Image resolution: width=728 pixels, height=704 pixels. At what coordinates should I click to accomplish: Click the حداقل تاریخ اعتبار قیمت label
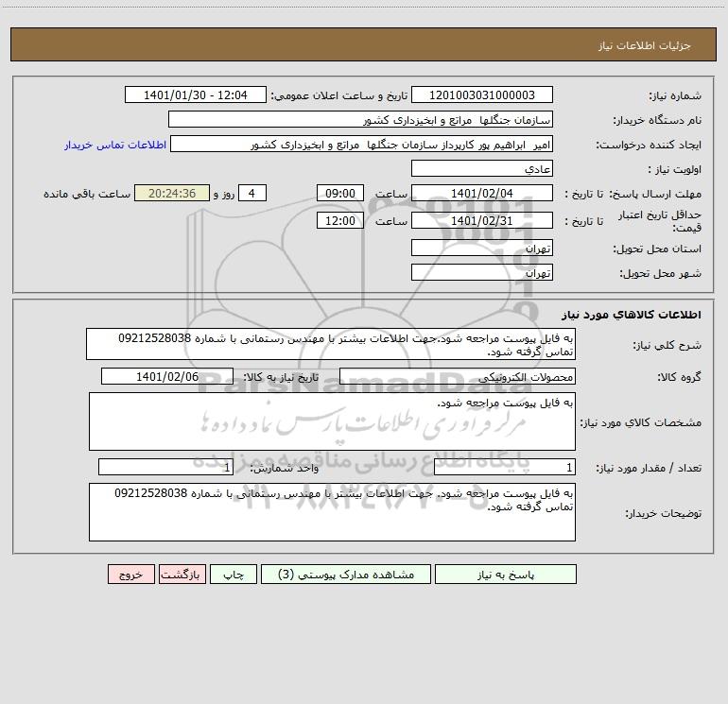[x=660, y=221]
